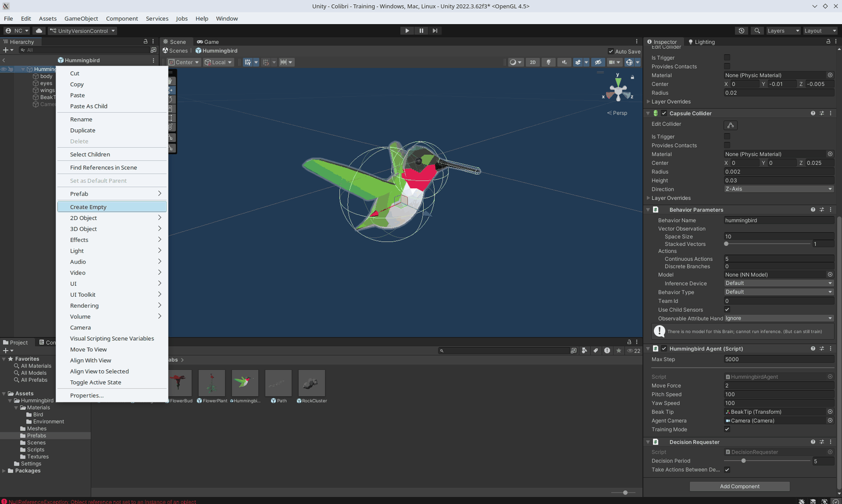Toggle scene visibility hidden-objects icon
Viewport: 842px width, 504px height.
pos(598,62)
